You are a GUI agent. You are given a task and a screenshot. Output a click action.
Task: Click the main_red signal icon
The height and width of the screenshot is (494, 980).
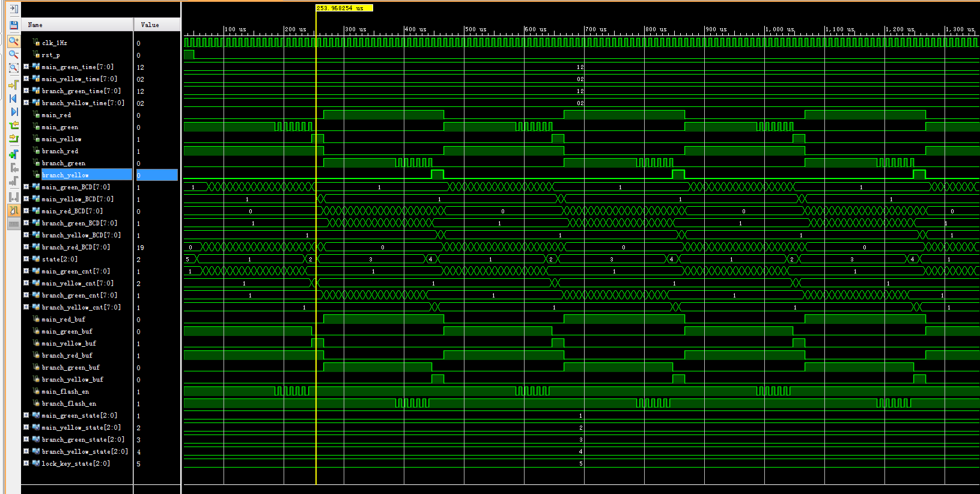point(36,115)
